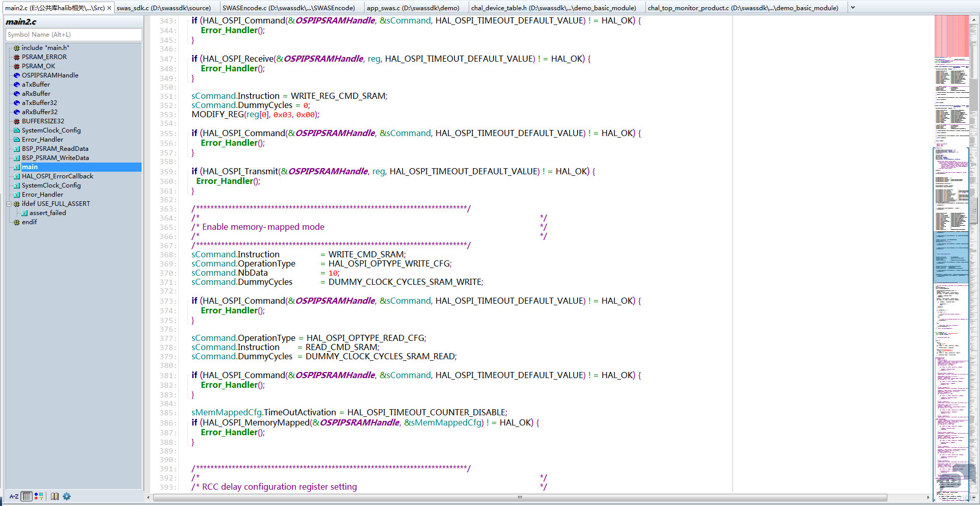Collapse the ifdef USE_FULL_ASSERT node
This screenshot has height=506, width=980.
click(x=9, y=204)
